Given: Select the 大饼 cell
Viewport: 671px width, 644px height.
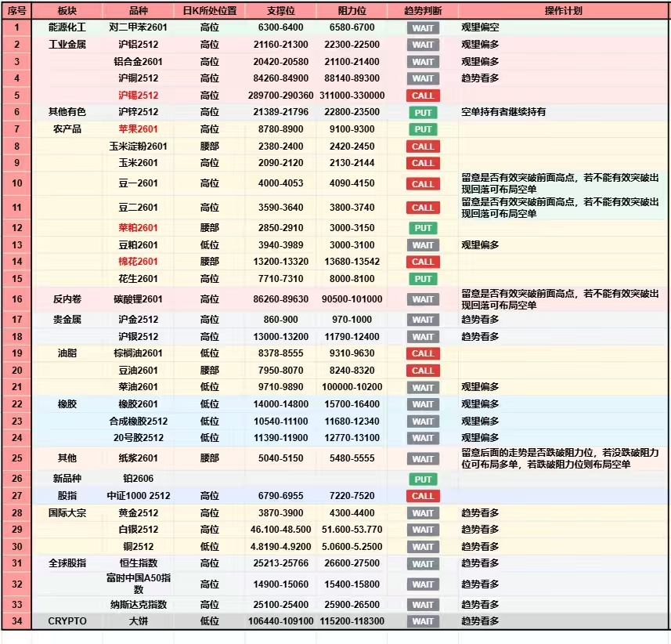Looking at the screenshot, I should [x=139, y=621].
